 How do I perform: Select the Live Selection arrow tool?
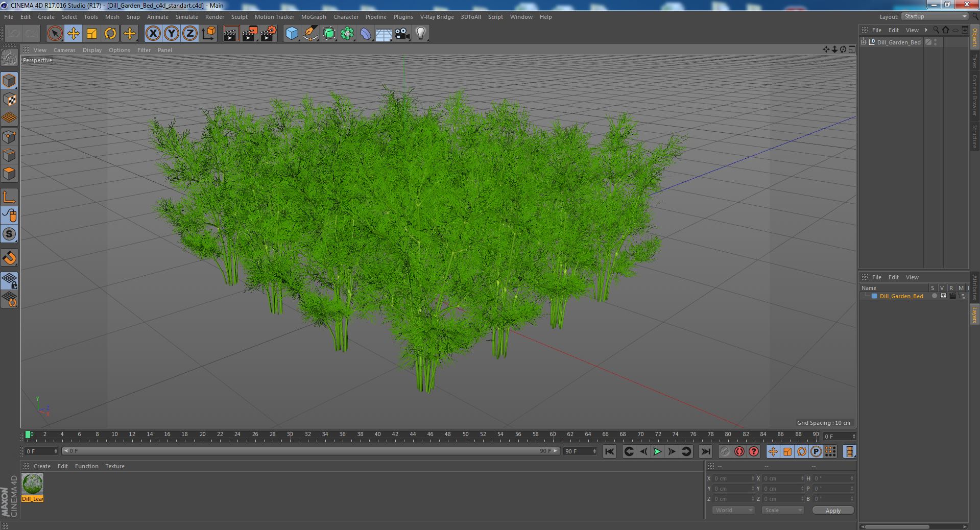[x=55, y=34]
